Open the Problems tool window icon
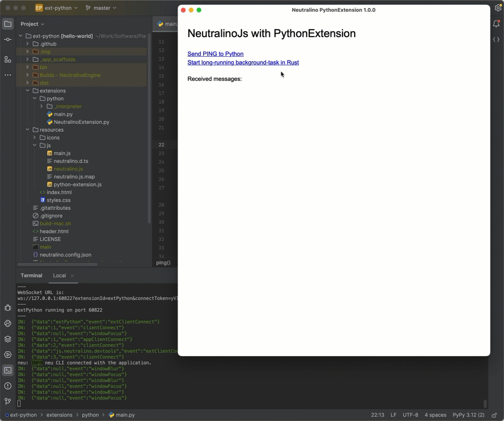The image size is (504, 421). 8,386
